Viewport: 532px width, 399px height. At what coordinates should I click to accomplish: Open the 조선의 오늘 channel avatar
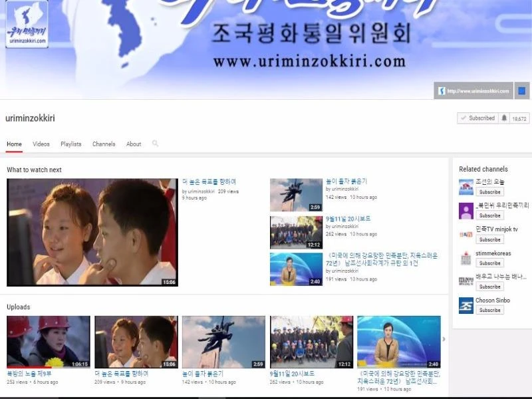(x=466, y=188)
